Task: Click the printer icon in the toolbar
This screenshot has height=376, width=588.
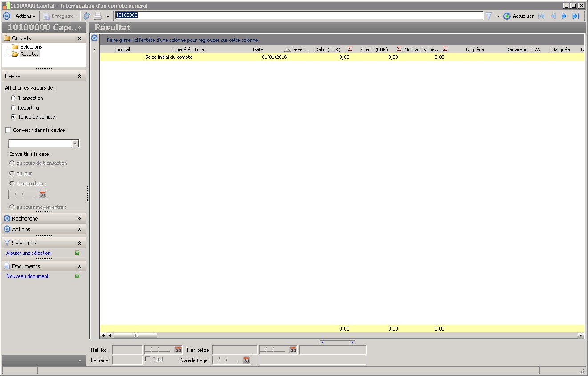Action: click(98, 16)
